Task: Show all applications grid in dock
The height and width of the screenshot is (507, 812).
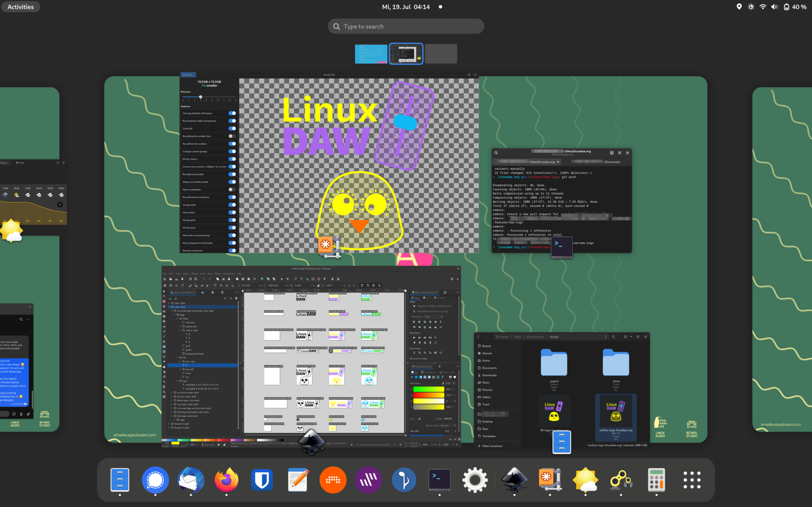Action: (x=692, y=480)
